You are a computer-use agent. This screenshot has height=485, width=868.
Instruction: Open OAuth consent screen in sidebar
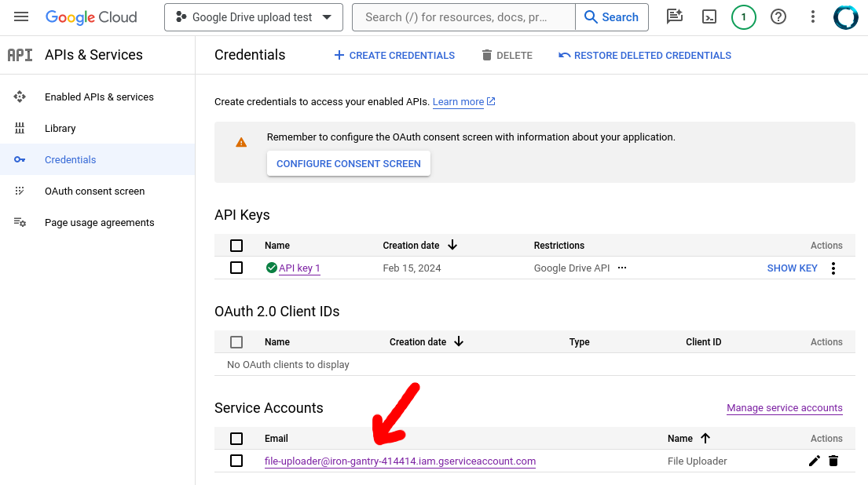[x=94, y=191]
